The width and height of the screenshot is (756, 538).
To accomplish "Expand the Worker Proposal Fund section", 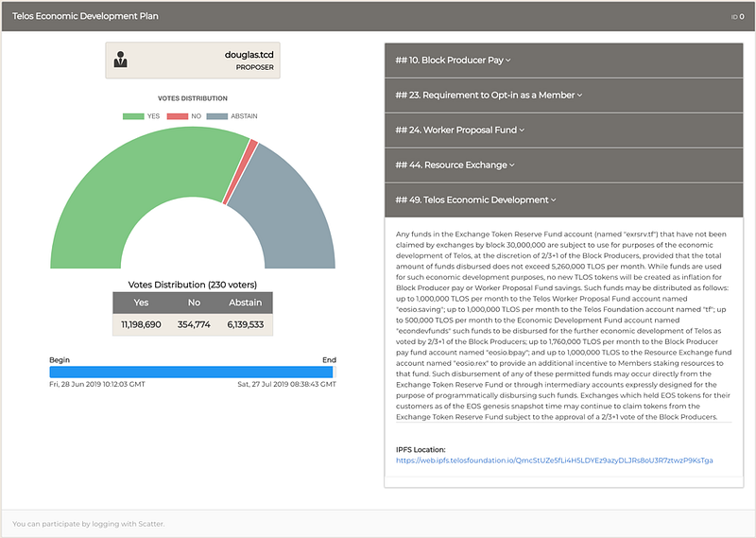I will (563, 130).
